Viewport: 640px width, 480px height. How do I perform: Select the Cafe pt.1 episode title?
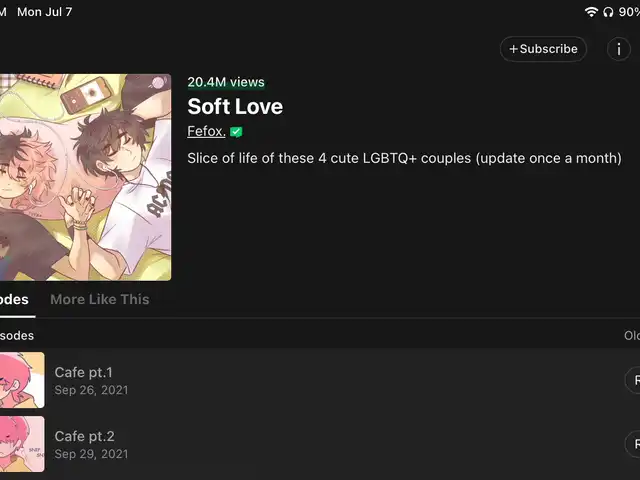pyautogui.click(x=83, y=373)
